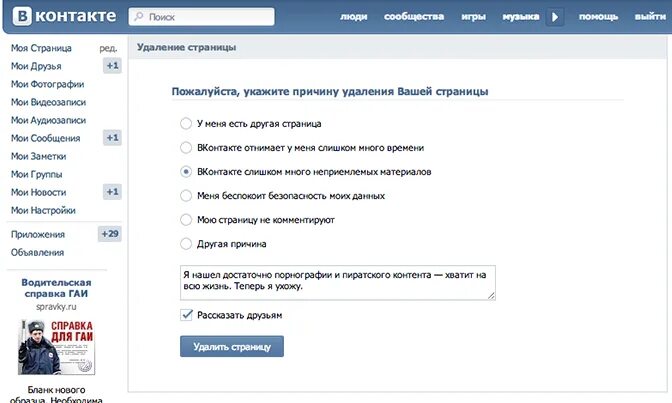Uncheck the "Рассказать друзьям" checkbox
672x403 pixels.
(187, 315)
